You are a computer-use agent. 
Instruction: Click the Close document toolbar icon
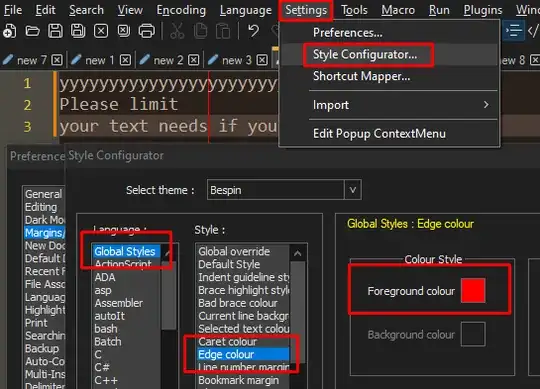(x=101, y=31)
